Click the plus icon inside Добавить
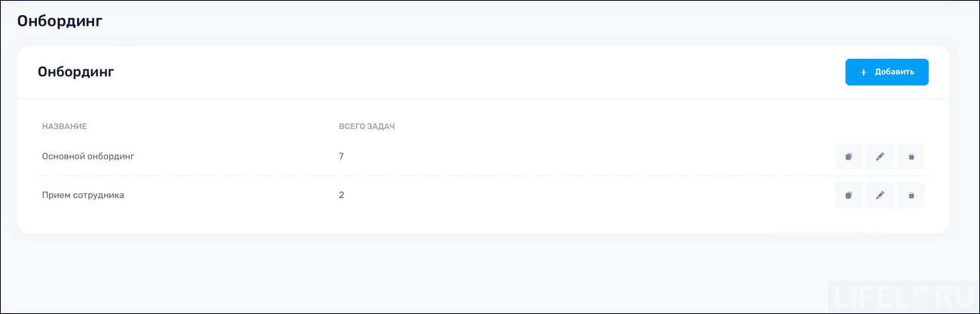The height and width of the screenshot is (314, 980). tap(864, 72)
